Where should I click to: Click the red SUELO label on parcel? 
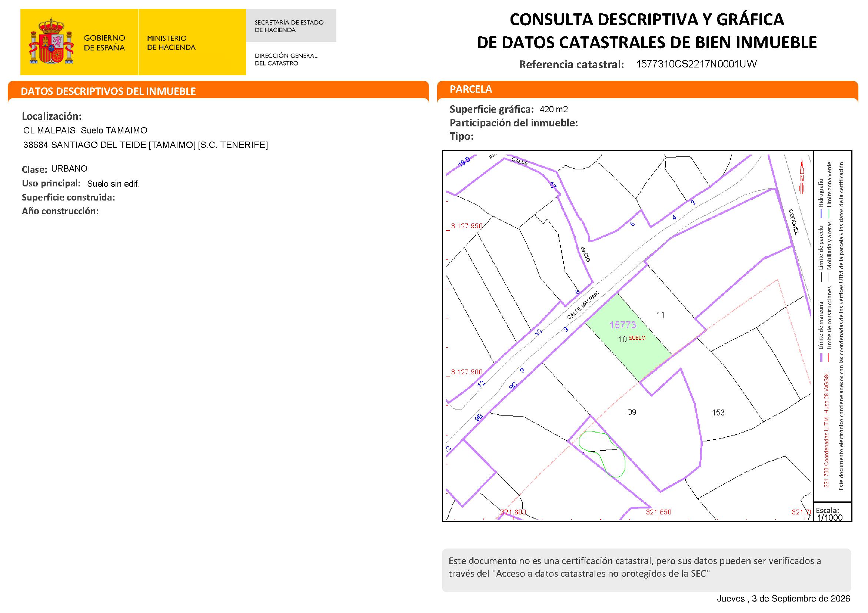637,338
